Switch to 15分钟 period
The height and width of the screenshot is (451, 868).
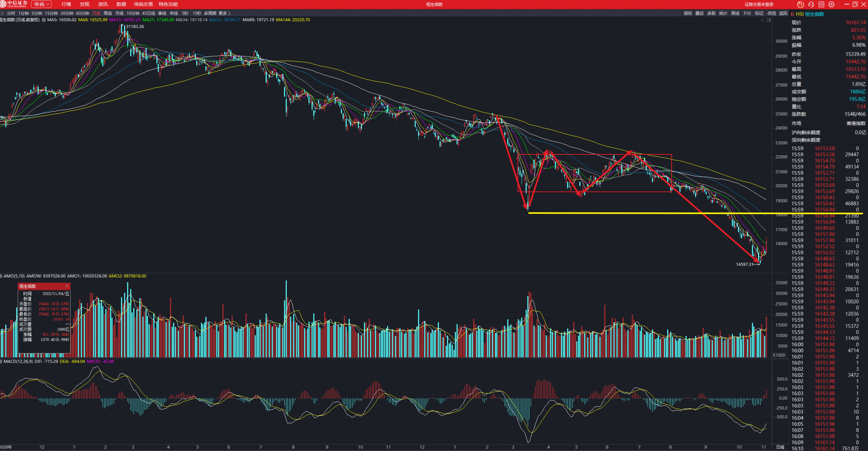[x=51, y=13]
